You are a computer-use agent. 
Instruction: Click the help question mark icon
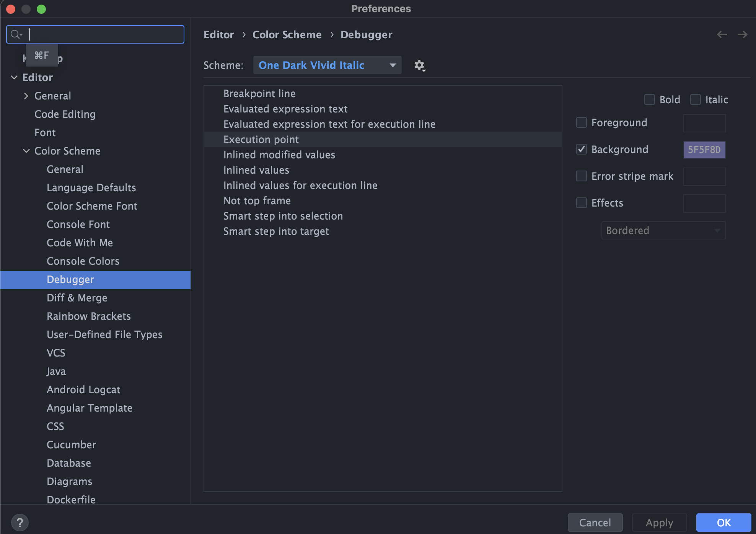pos(20,522)
